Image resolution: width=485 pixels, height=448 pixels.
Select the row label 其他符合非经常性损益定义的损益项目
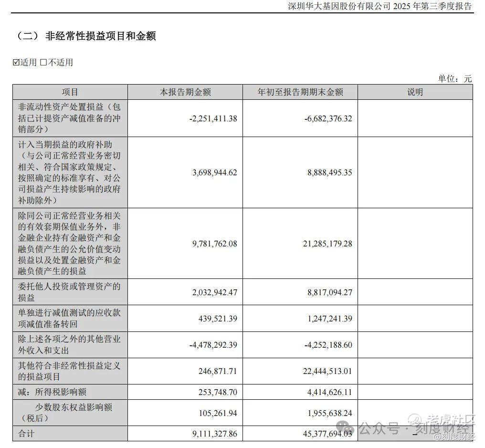[69, 371]
